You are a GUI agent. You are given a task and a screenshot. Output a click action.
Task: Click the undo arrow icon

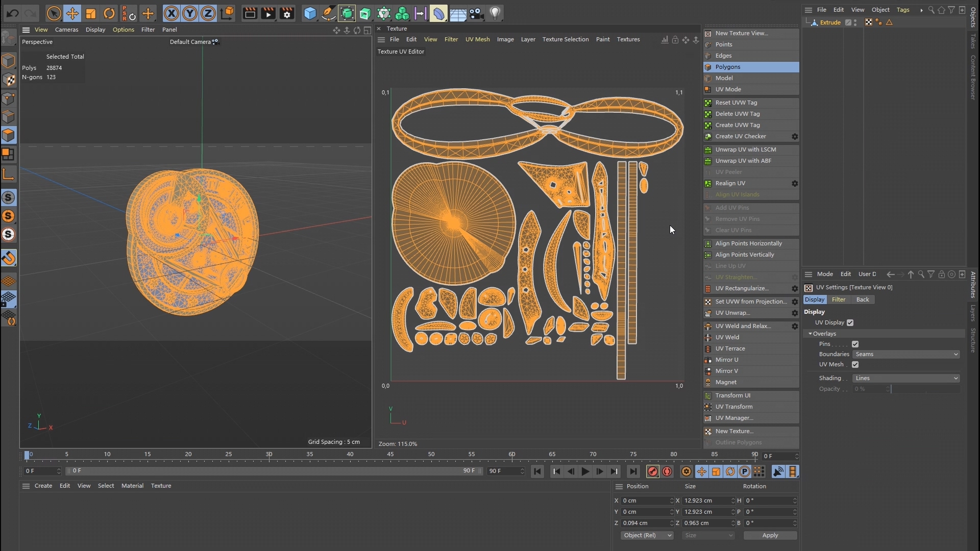pyautogui.click(x=13, y=14)
